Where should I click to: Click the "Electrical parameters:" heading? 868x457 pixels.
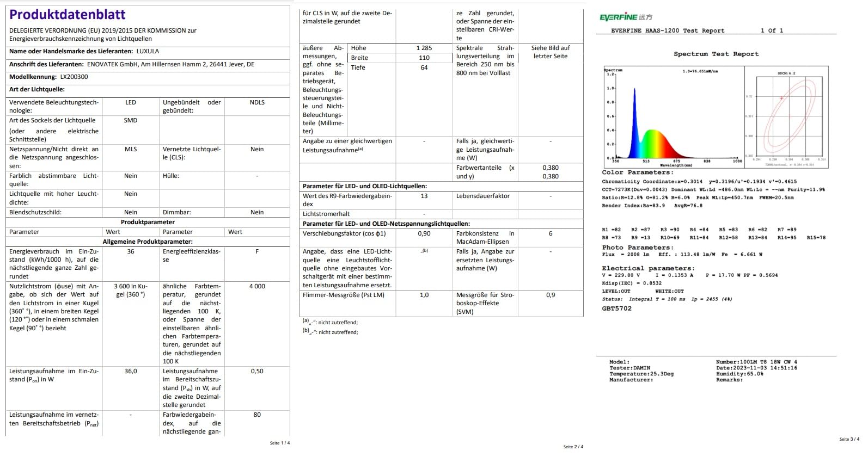[648, 268]
